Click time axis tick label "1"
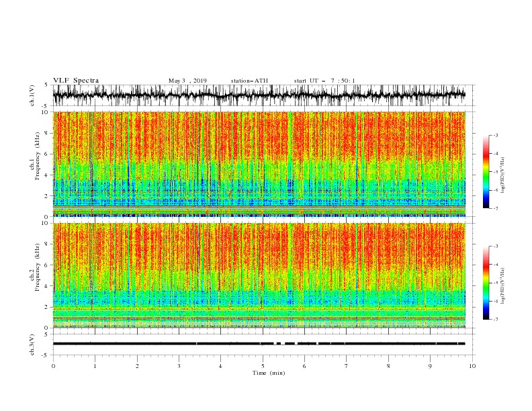The image size is (532, 411). (95, 366)
